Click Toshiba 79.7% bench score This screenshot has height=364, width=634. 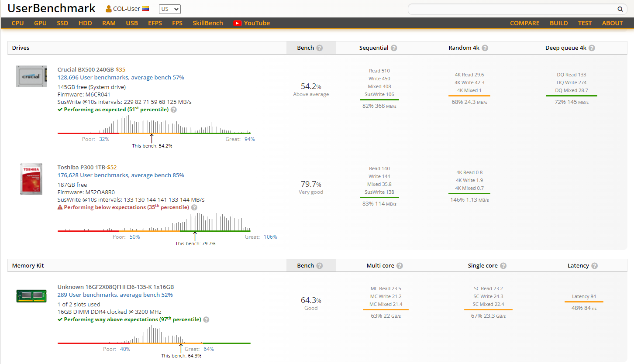coord(311,184)
